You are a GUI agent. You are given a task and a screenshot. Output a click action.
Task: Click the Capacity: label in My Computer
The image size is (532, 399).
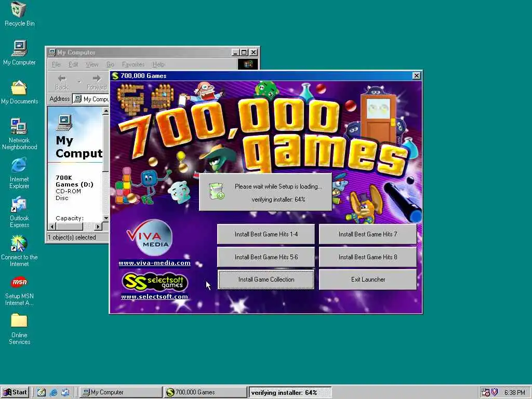pos(70,218)
